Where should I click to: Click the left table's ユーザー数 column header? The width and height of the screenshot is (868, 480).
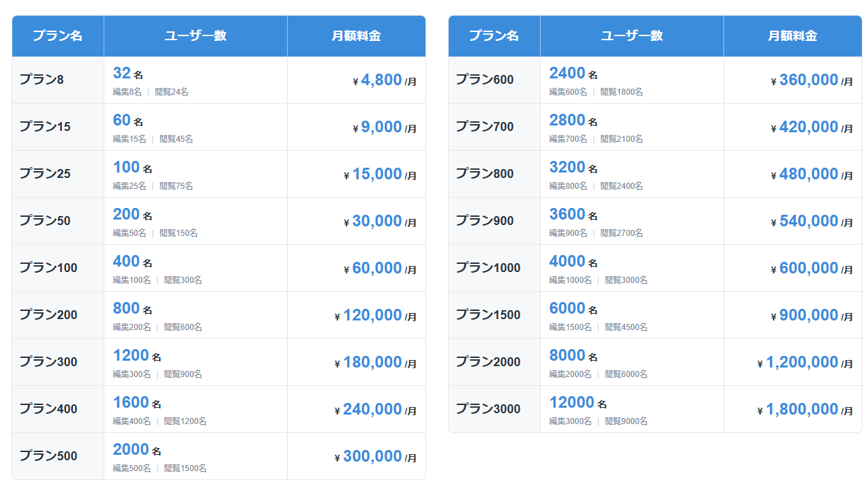coord(196,36)
